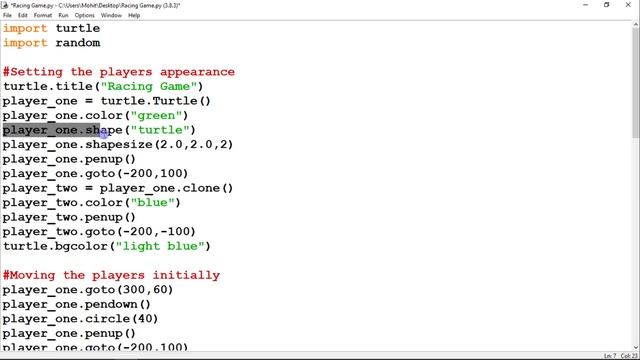Open the Options menu
This screenshot has width=640, height=360.
pos(84,15)
